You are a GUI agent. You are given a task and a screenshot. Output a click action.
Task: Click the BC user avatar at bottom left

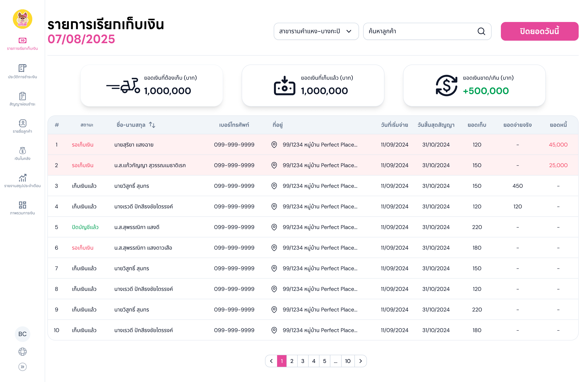(x=23, y=334)
